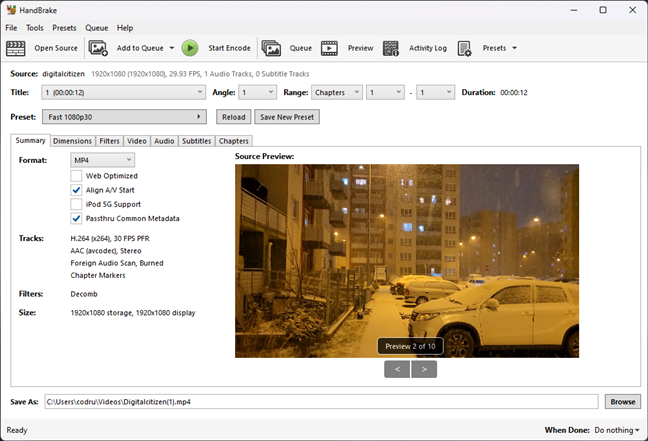Open the File menu
The image size is (648, 441).
click(x=11, y=28)
